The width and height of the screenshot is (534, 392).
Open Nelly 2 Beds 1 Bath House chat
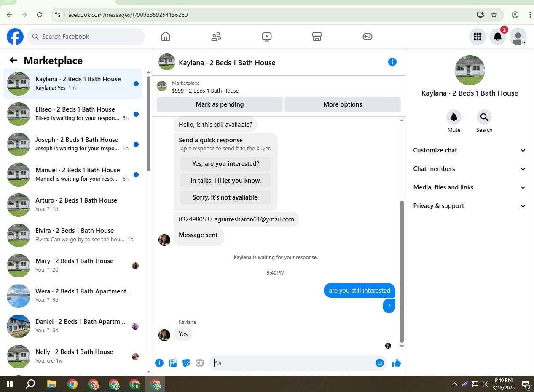pos(73,357)
